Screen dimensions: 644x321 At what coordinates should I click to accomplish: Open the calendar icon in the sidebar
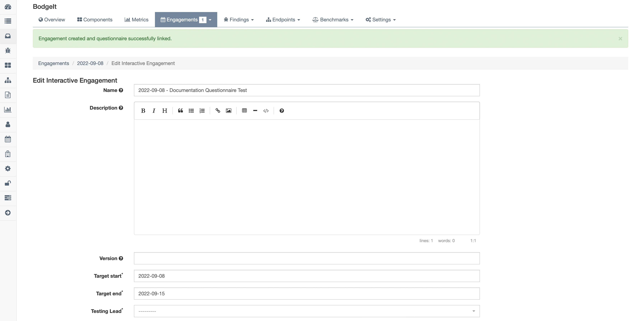click(8, 139)
